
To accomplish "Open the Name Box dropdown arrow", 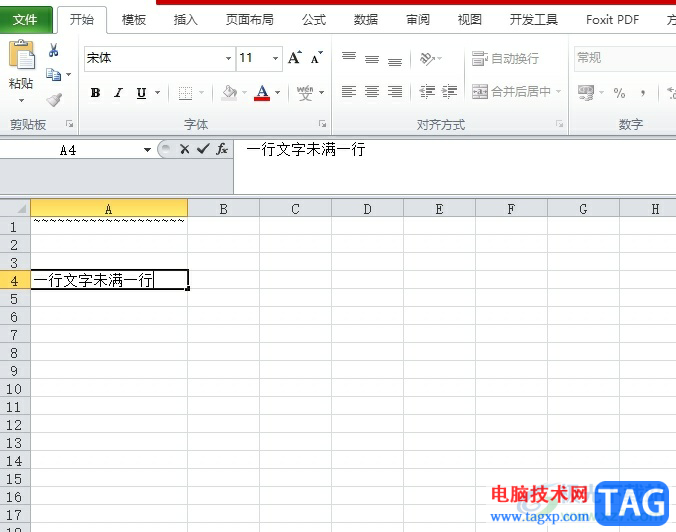I will 147,150.
